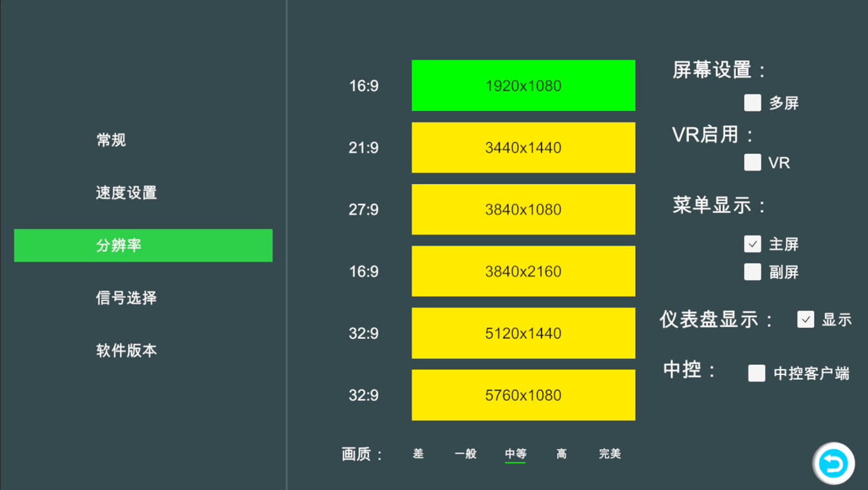The height and width of the screenshot is (490, 868).
Task: Pick the 3840x1080 resolution option
Action: (x=523, y=209)
